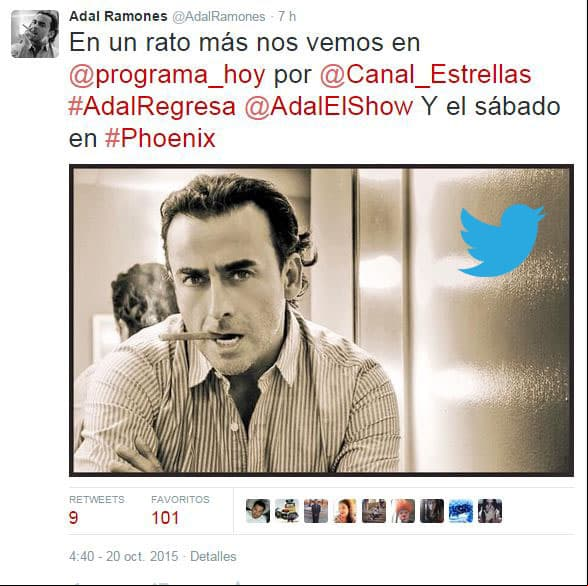The width and height of the screenshot is (588, 586).
Task: Click the @AdalRamones handle
Action: 219,17
